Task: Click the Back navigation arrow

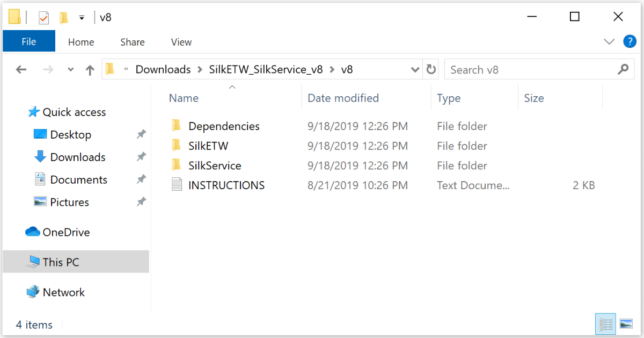Action: click(x=21, y=70)
